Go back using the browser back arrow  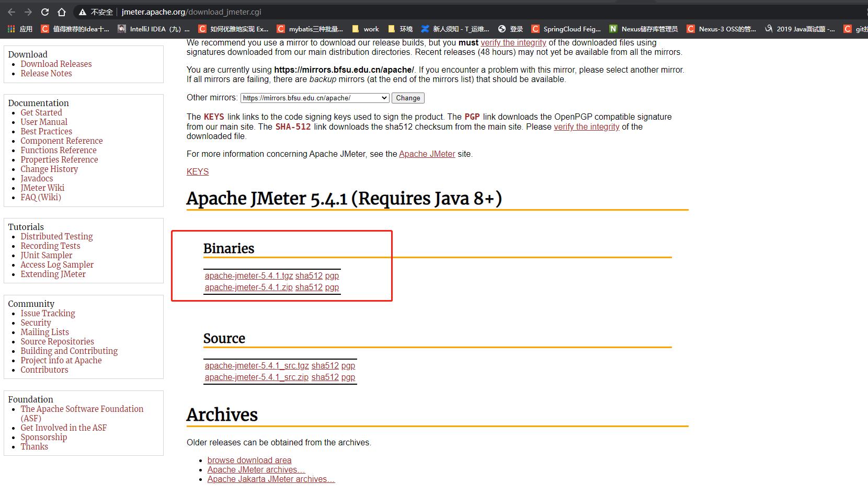[12, 12]
